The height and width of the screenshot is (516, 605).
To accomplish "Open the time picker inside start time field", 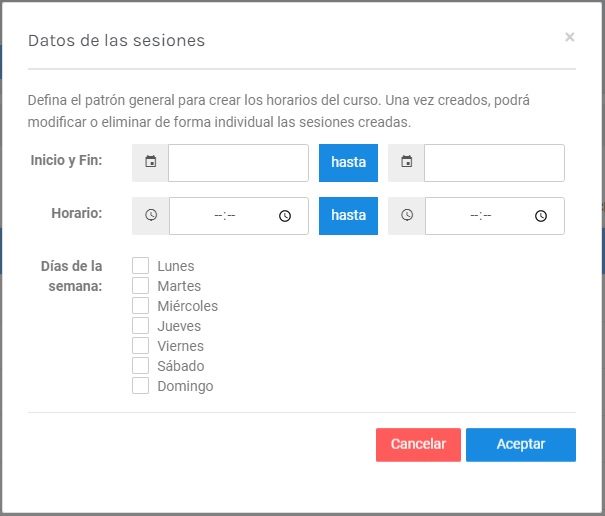I will (285, 216).
